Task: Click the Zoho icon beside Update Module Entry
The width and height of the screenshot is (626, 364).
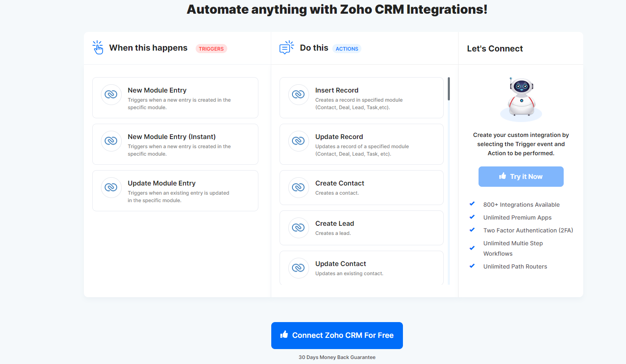Action: point(111,187)
